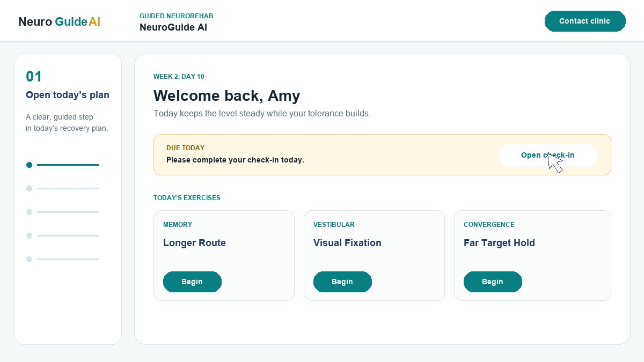Begin the Visual Fixation vestibular exercise
Image resolution: width=644 pixels, height=362 pixels.
[x=342, y=282]
